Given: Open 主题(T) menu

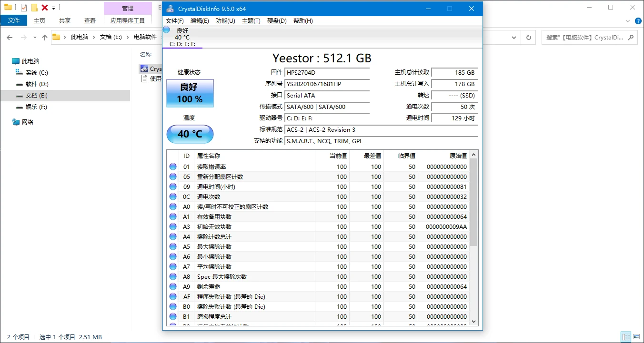Looking at the screenshot, I should click(x=251, y=20).
